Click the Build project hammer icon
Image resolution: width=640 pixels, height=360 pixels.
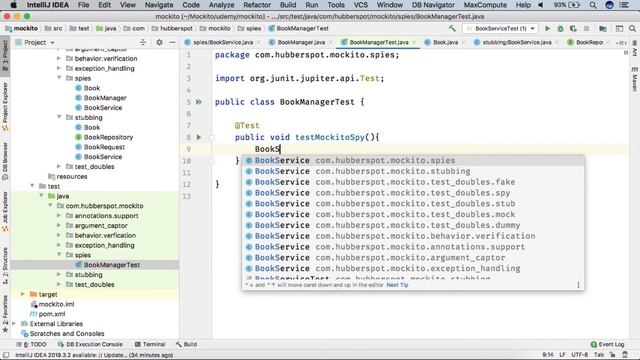tap(452, 28)
